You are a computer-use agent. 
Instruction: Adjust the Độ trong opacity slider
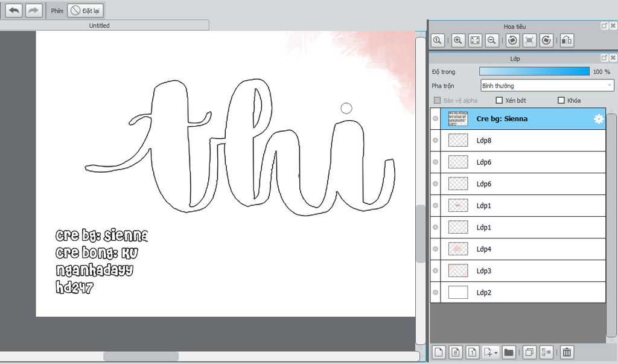534,71
